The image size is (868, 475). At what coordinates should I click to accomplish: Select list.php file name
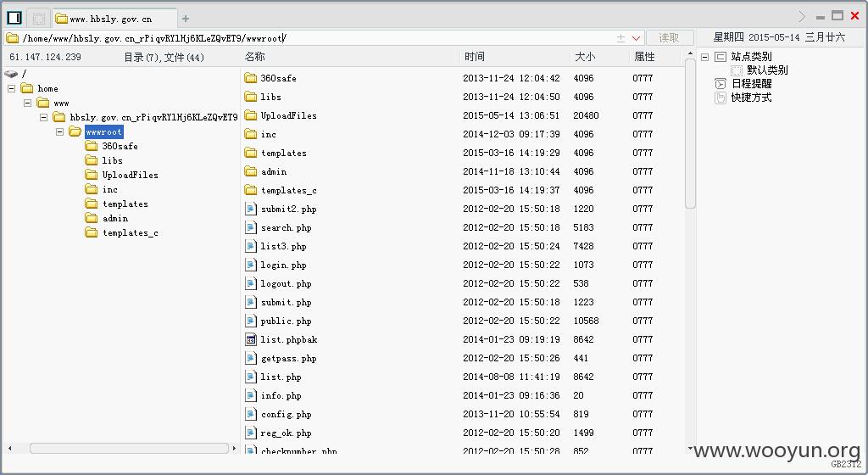pyautogui.click(x=281, y=377)
